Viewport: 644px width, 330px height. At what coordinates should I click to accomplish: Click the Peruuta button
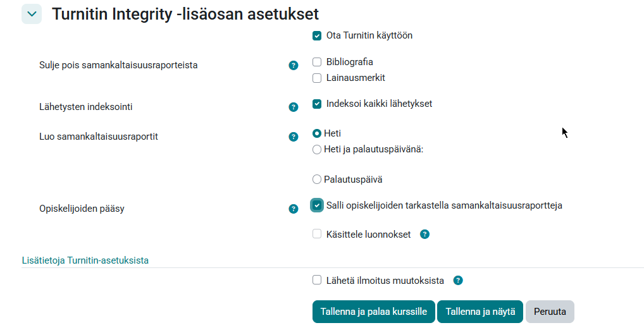(550, 312)
